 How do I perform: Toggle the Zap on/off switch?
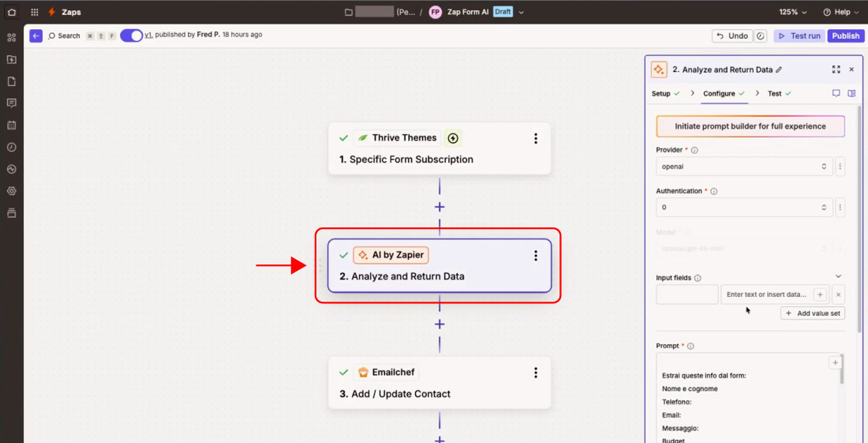tap(132, 36)
